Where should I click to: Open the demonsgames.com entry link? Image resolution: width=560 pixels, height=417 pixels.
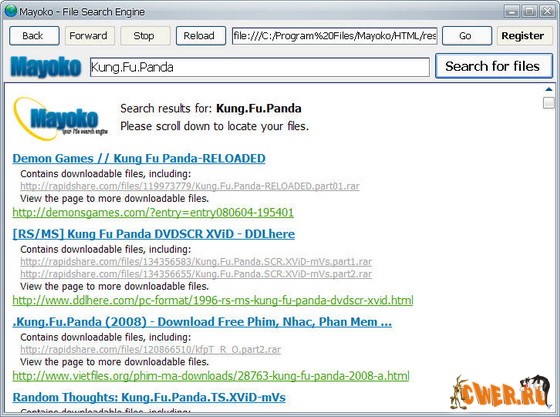pyautogui.click(x=153, y=212)
